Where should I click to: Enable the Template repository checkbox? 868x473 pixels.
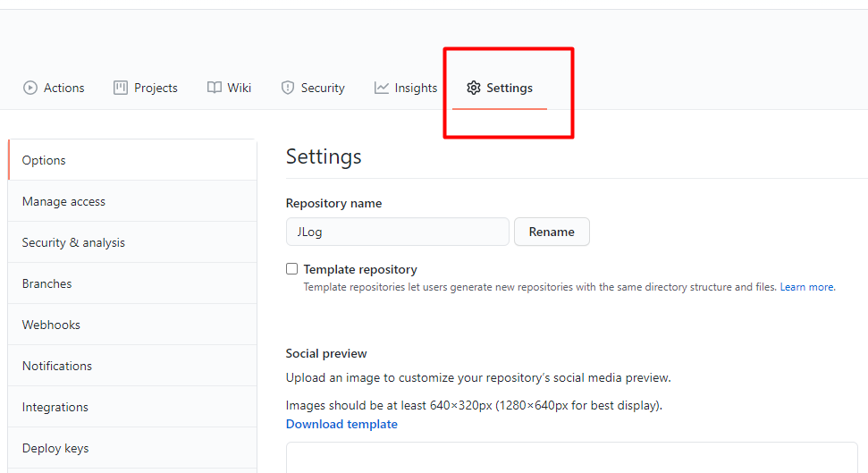tap(291, 269)
